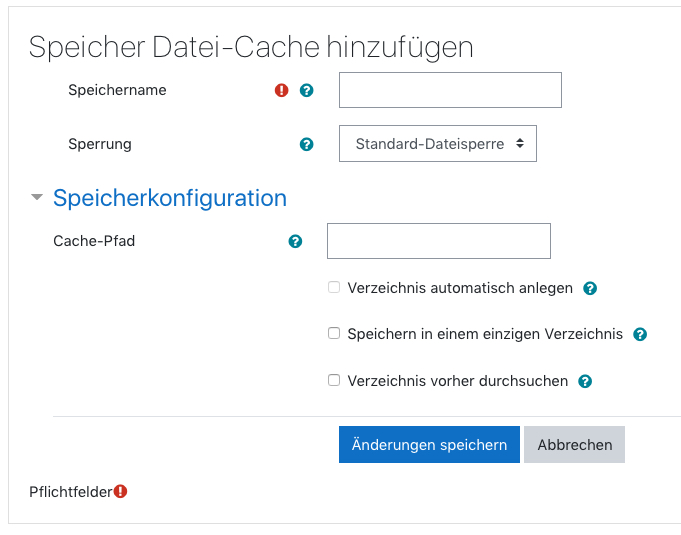Viewport: 681px width, 535px height.
Task: Show help for Verzeichnis automatisch anlegen
Action: click(x=590, y=288)
